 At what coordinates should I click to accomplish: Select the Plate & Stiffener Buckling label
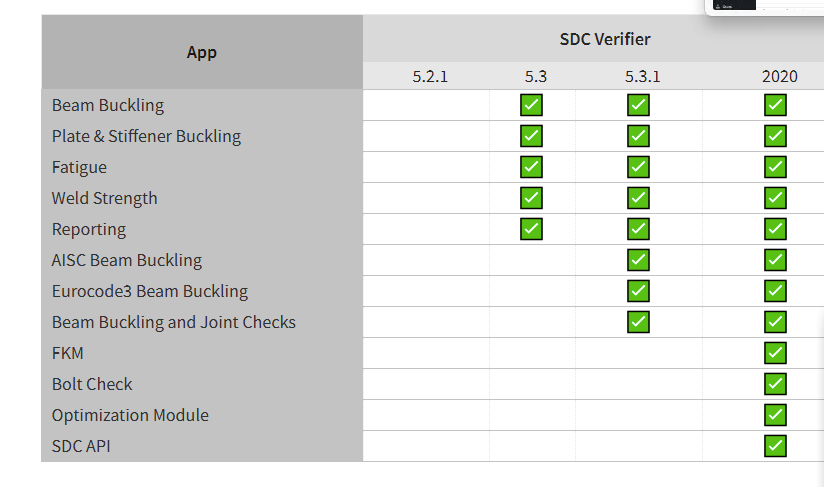point(146,136)
